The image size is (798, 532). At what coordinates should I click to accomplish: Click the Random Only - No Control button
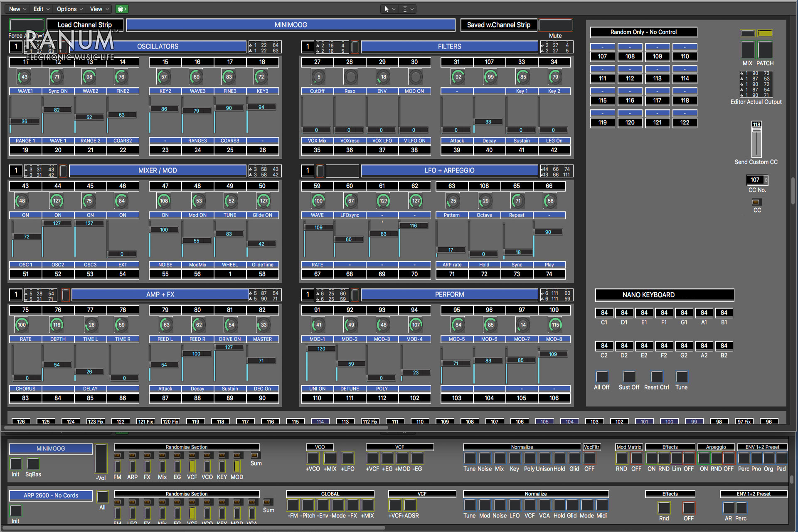pos(643,32)
